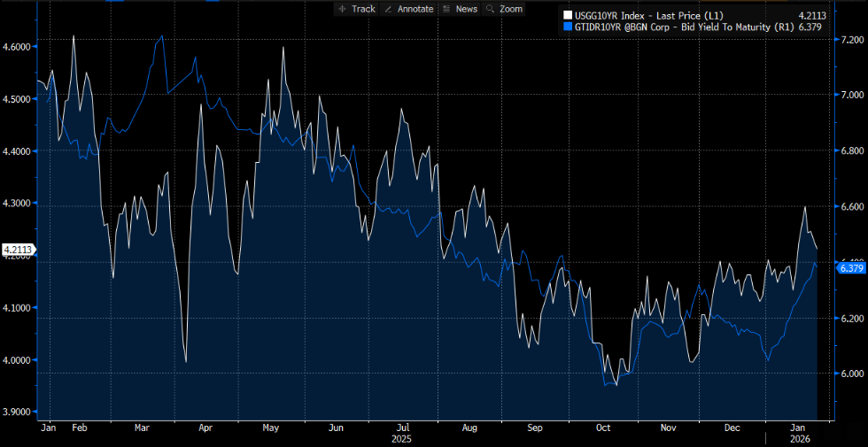Image resolution: width=868 pixels, height=447 pixels.
Task: Click the 3.9000 left axis label
Action: (18, 412)
